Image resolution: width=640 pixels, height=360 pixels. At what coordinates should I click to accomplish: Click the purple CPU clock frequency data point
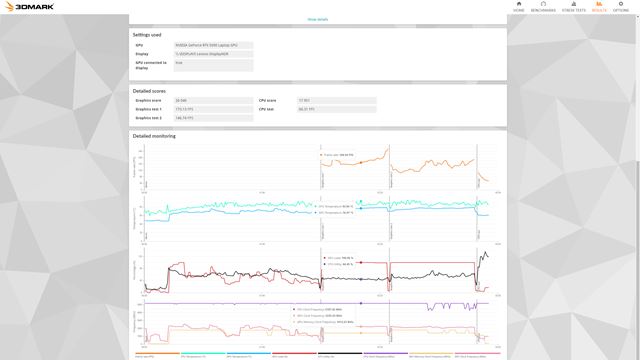click(361, 303)
